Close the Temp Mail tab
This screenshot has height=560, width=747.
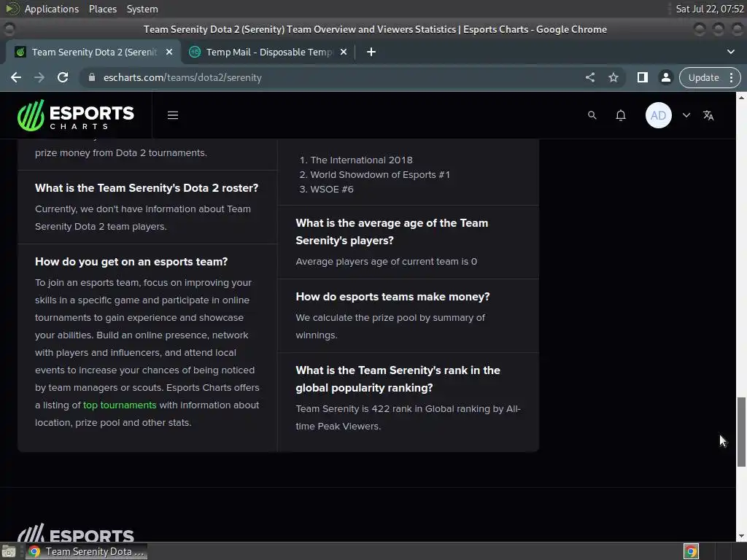pyautogui.click(x=344, y=52)
